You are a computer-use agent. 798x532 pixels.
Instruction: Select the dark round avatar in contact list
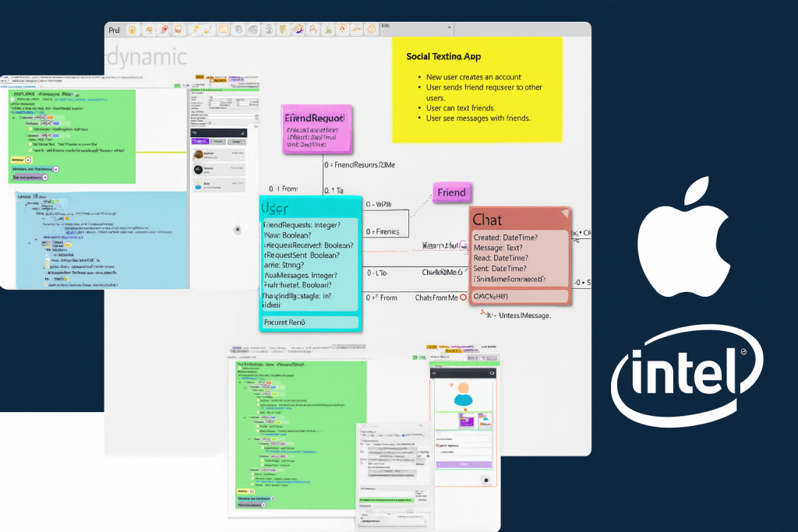pos(198,170)
